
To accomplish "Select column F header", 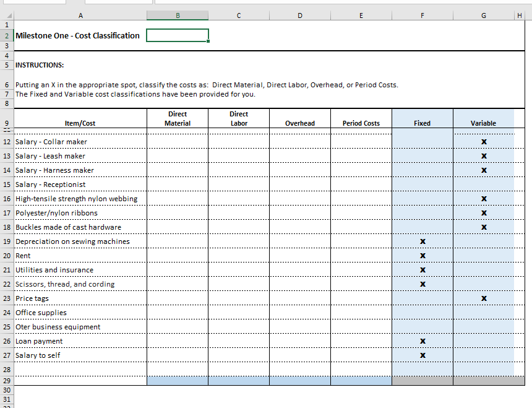I will [423, 15].
